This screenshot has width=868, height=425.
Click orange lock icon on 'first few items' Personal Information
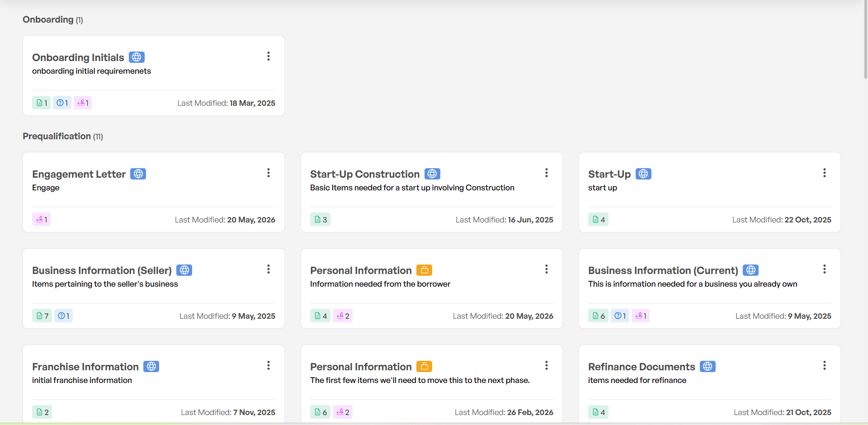click(424, 367)
